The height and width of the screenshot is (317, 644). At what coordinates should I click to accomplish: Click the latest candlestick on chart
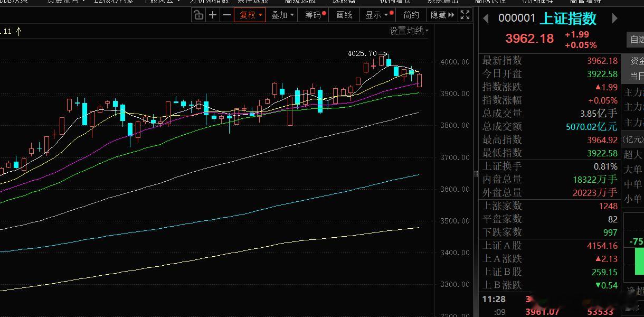click(420, 80)
